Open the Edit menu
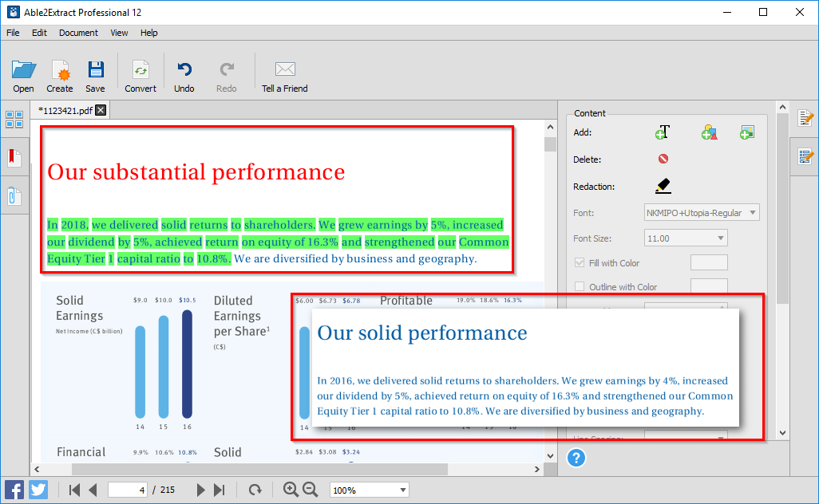 click(39, 33)
